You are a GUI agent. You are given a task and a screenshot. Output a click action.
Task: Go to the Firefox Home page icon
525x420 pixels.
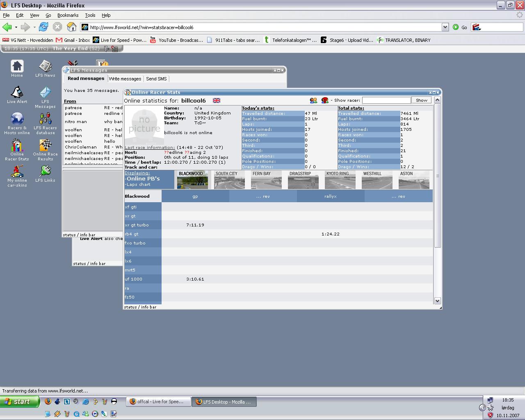point(72,27)
